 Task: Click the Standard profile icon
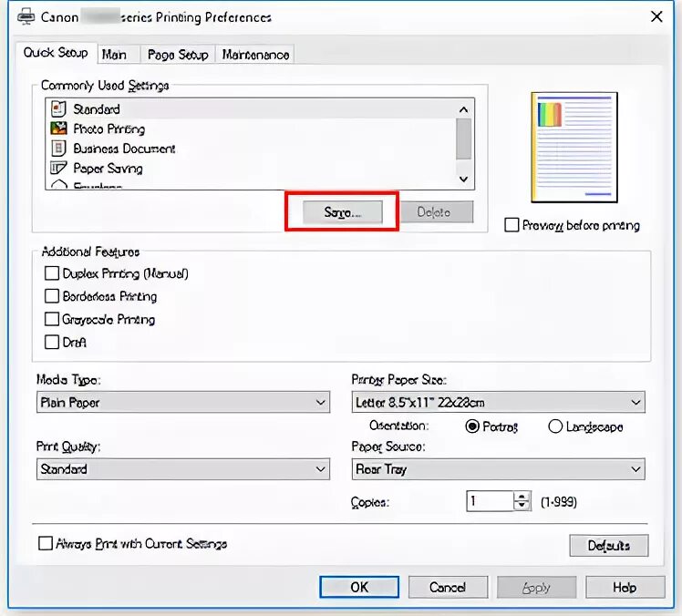coord(58,109)
